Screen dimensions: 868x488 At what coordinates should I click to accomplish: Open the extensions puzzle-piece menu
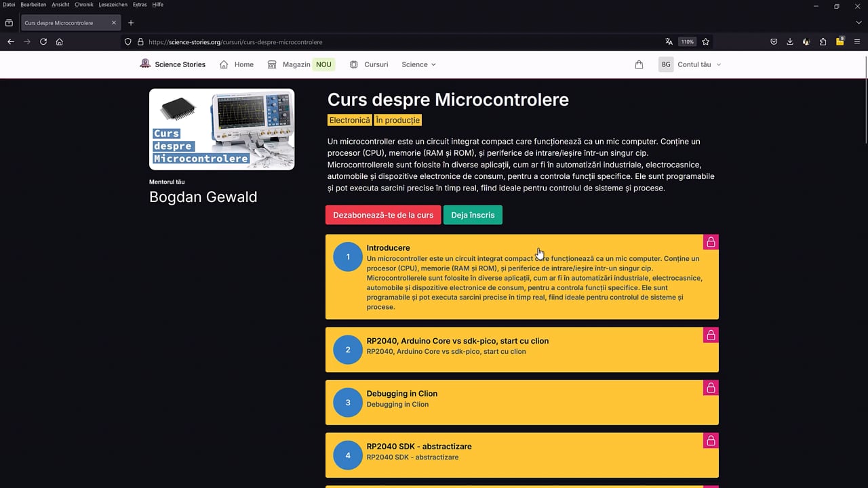823,41
